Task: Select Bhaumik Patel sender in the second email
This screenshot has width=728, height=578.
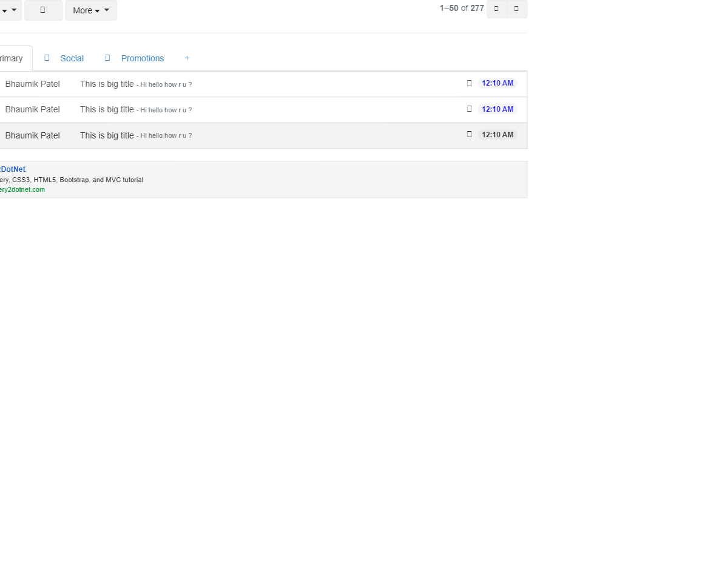Action: click(x=33, y=109)
